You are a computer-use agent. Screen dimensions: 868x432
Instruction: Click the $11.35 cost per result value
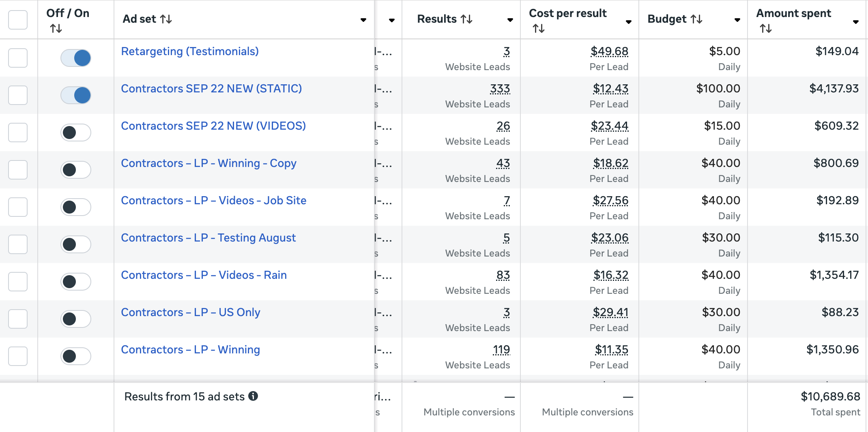pos(611,350)
